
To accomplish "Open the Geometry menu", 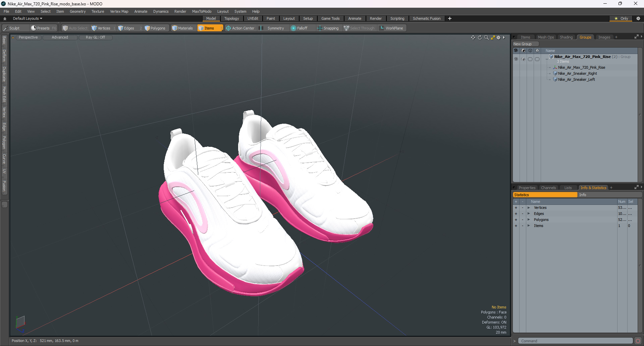I will coord(77,11).
